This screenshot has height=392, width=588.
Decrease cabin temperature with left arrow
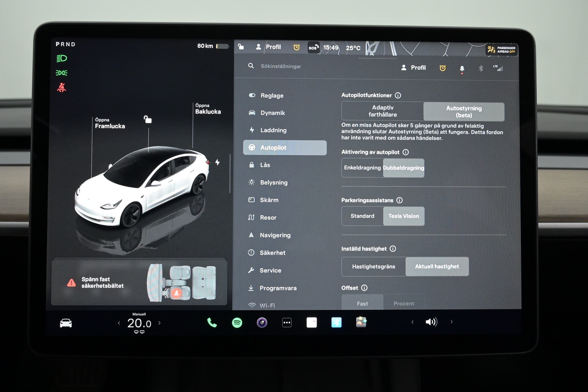point(119,323)
